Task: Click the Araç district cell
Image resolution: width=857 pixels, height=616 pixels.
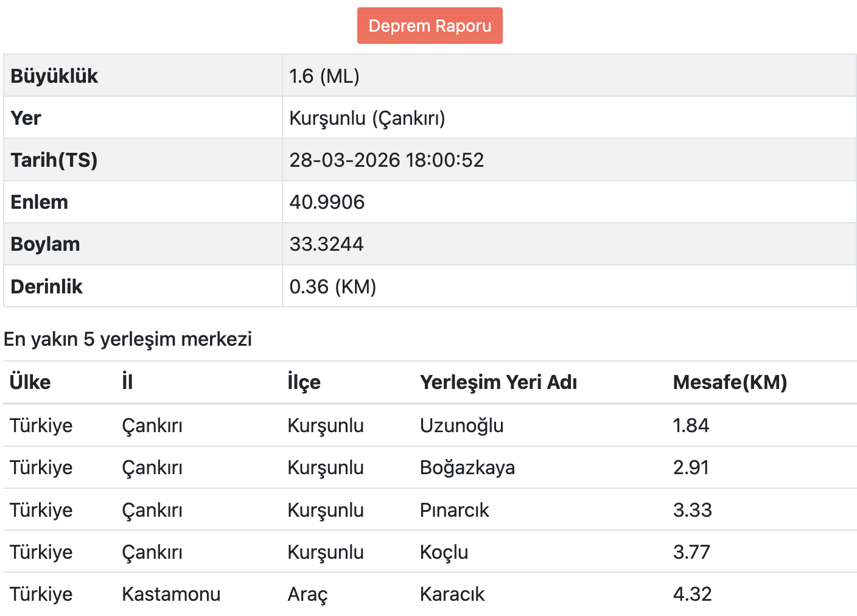Action: [307, 594]
